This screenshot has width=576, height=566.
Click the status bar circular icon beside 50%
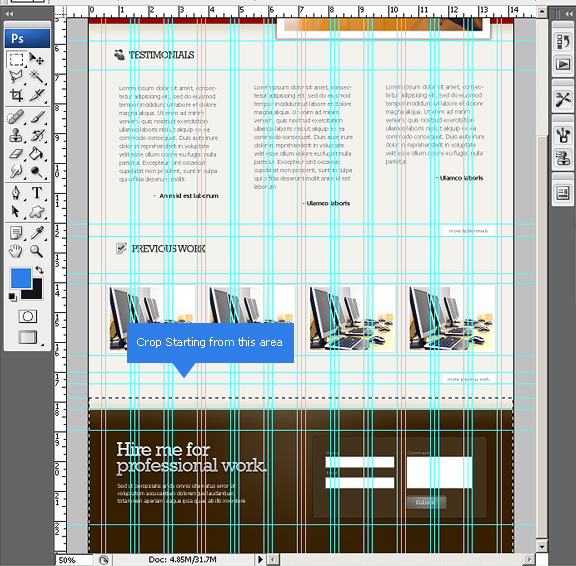(x=104, y=560)
